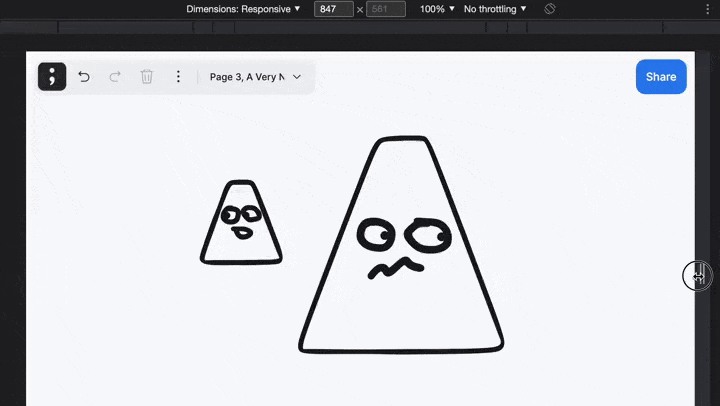
Task: Open the No throttling dropdown
Action: click(x=495, y=9)
